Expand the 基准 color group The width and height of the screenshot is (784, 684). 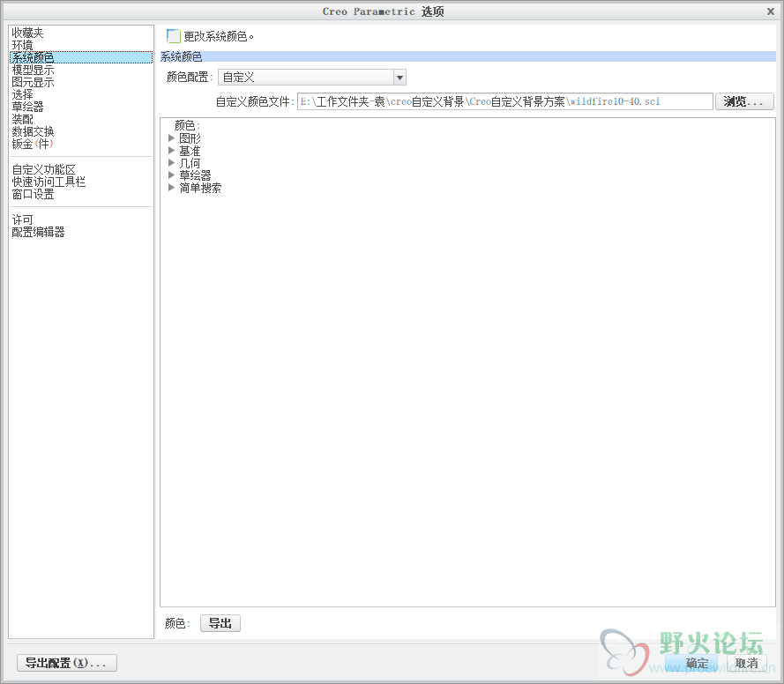pos(171,151)
